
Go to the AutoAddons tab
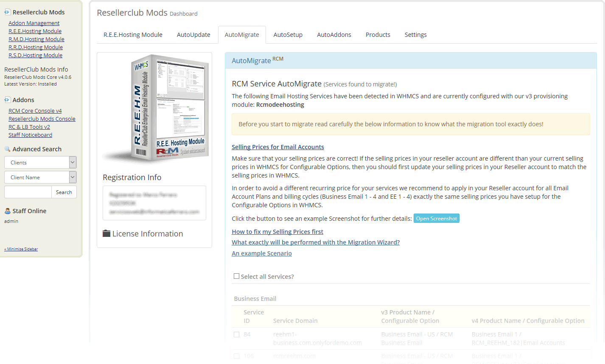(334, 35)
